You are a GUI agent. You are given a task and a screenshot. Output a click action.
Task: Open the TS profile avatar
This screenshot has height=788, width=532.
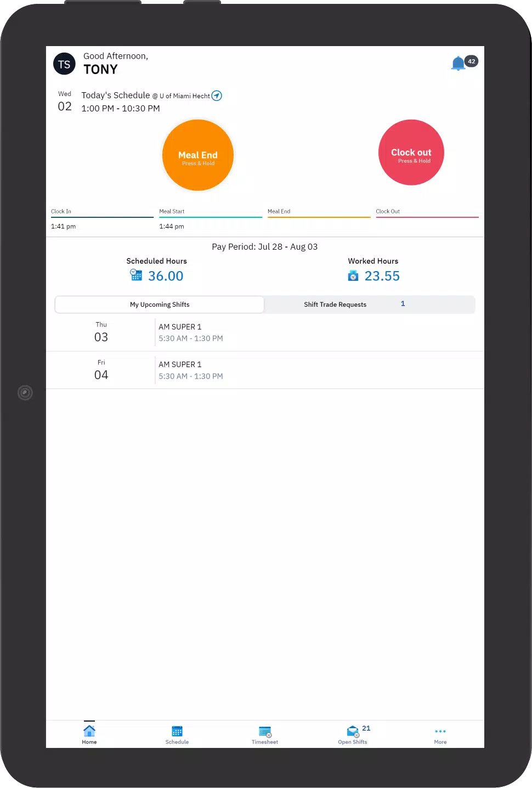point(64,64)
